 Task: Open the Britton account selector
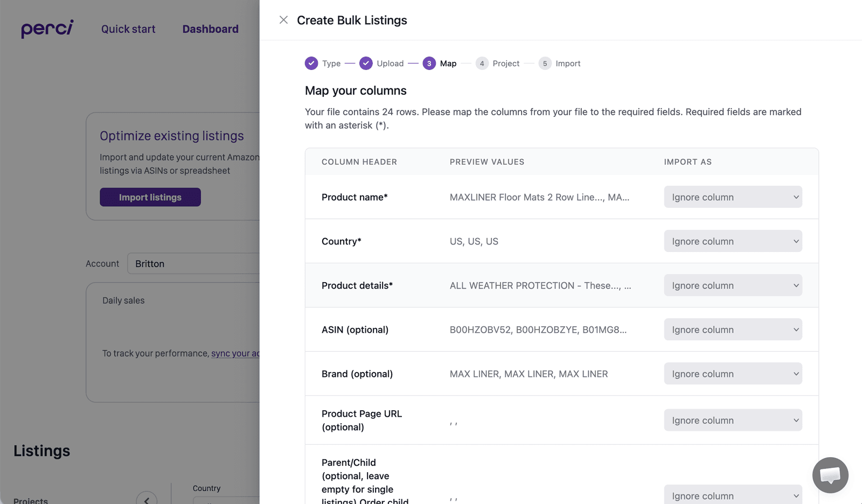coord(194,264)
